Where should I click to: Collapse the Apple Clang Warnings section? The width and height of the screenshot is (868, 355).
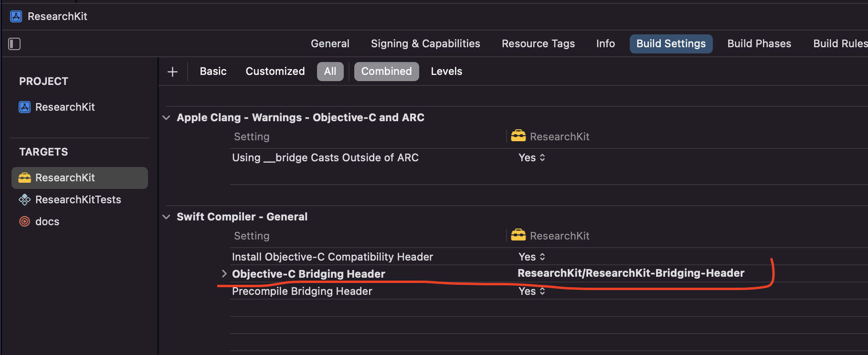pyautogui.click(x=166, y=117)
